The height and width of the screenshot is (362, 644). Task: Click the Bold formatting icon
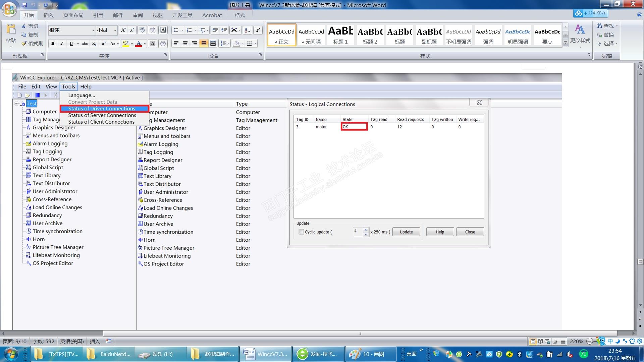coord(53,44)
